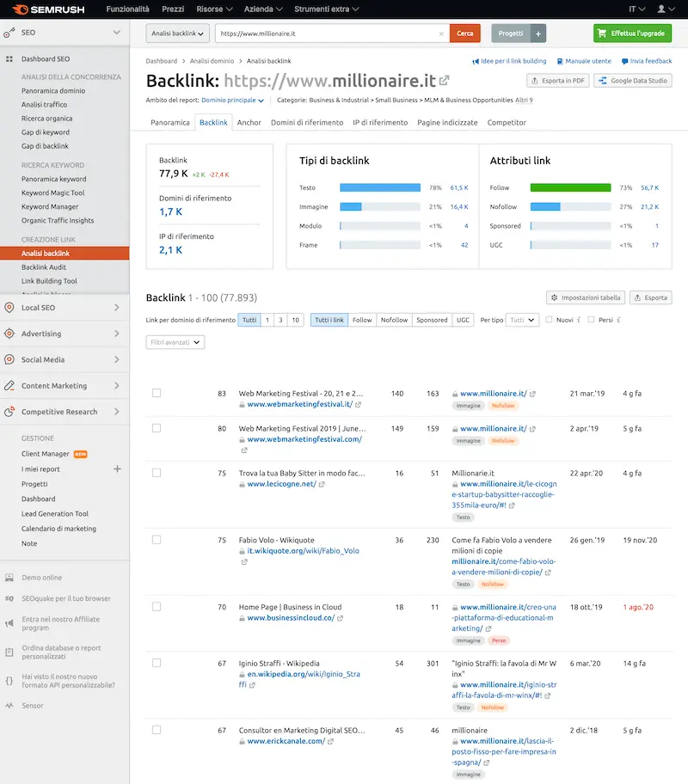Open businessincloud.co external link icon
688x784 pixels.
point(341,618)
